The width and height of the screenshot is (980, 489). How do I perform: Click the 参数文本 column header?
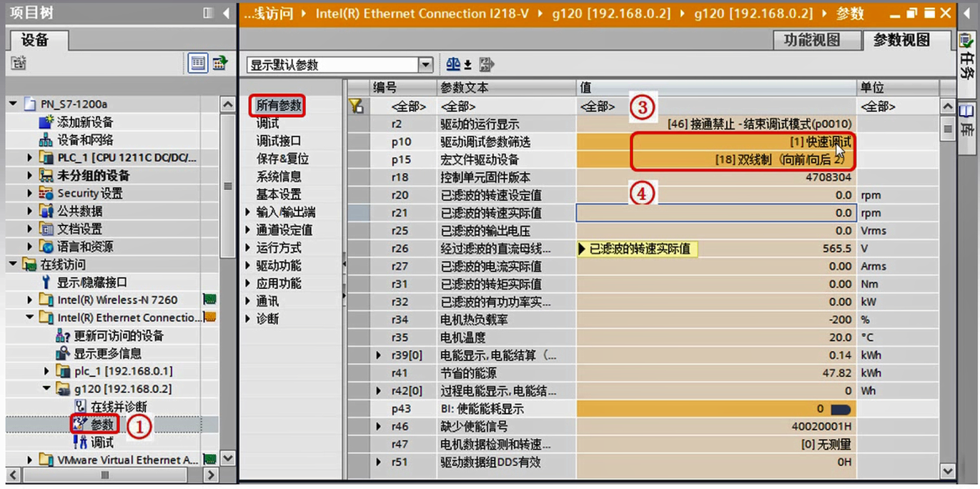pos(506,87)
